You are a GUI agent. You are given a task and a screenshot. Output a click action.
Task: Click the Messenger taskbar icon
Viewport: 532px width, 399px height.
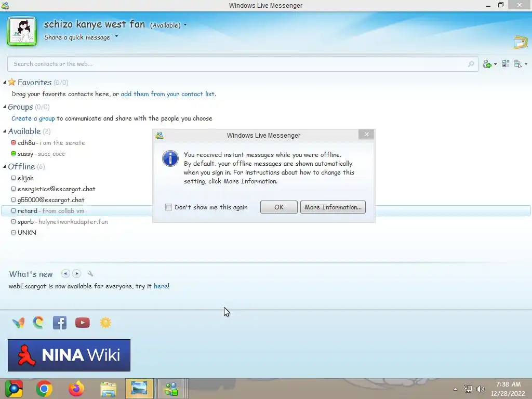171,389
